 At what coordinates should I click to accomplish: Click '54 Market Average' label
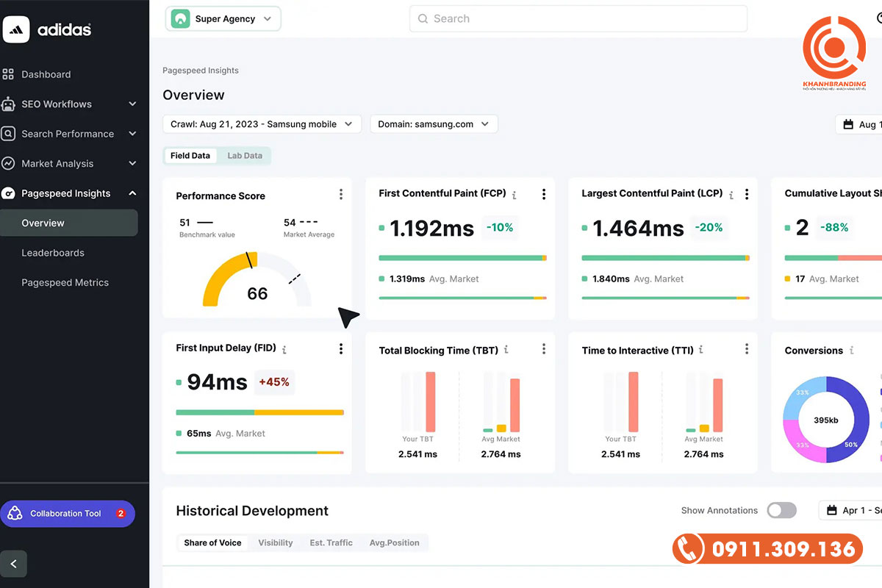pyautogui.click(x=309, y=228)
